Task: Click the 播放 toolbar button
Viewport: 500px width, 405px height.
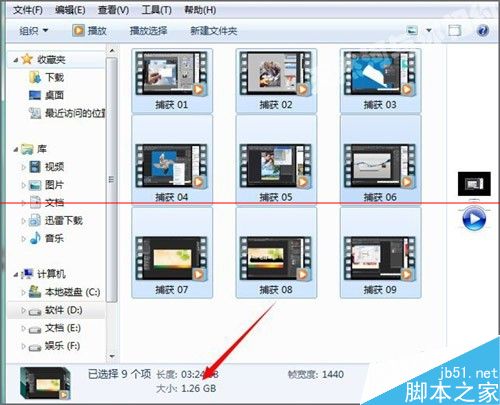Action: [89, 31]
